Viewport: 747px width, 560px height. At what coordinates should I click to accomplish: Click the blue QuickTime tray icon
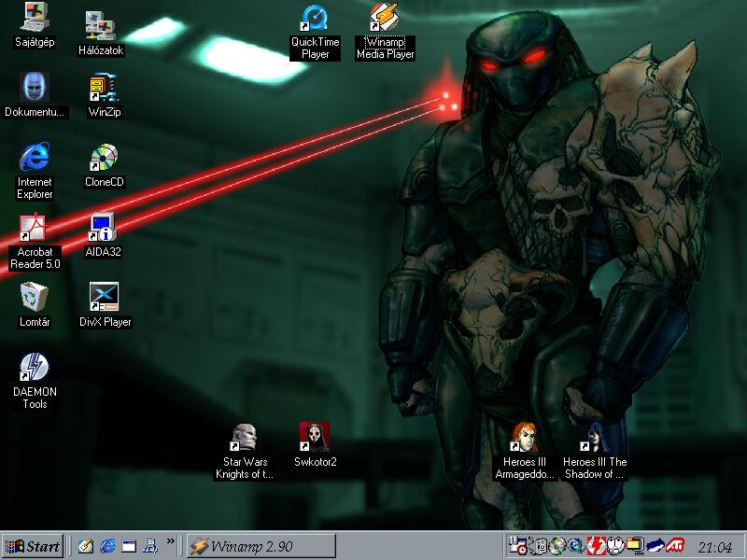[576, 546]
